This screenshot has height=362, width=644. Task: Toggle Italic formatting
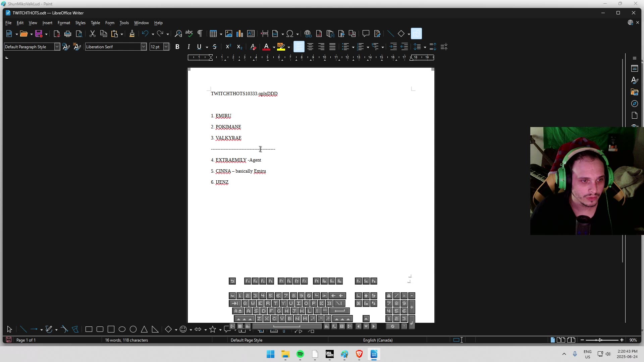(189, 47)
